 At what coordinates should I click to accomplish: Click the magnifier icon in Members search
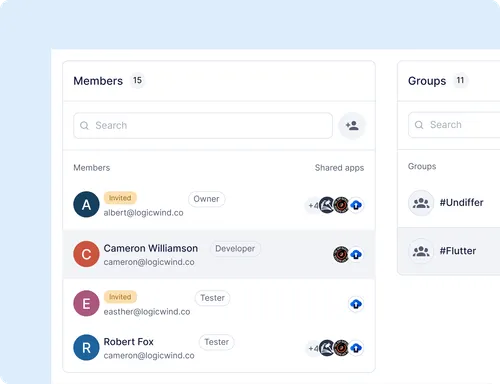[84, 126]
